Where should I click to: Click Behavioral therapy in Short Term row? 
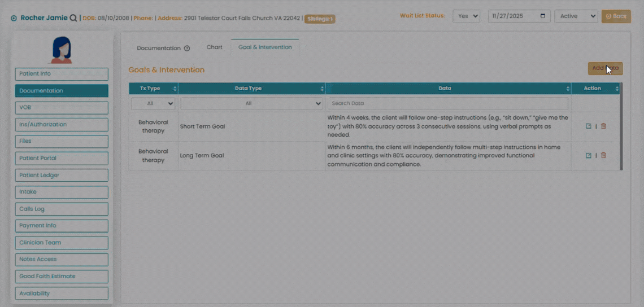pos(153,126)
